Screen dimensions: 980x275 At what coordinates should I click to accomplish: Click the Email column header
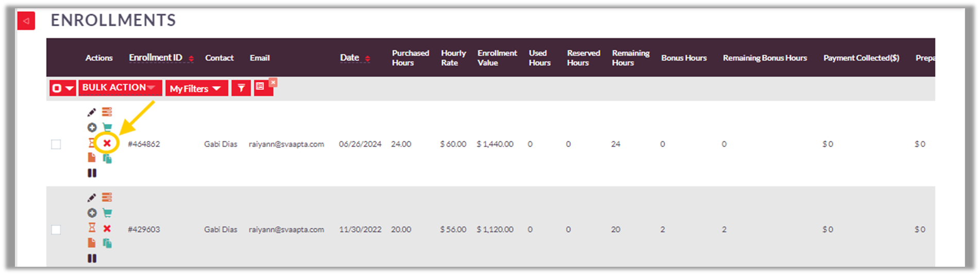coord(260,58)
